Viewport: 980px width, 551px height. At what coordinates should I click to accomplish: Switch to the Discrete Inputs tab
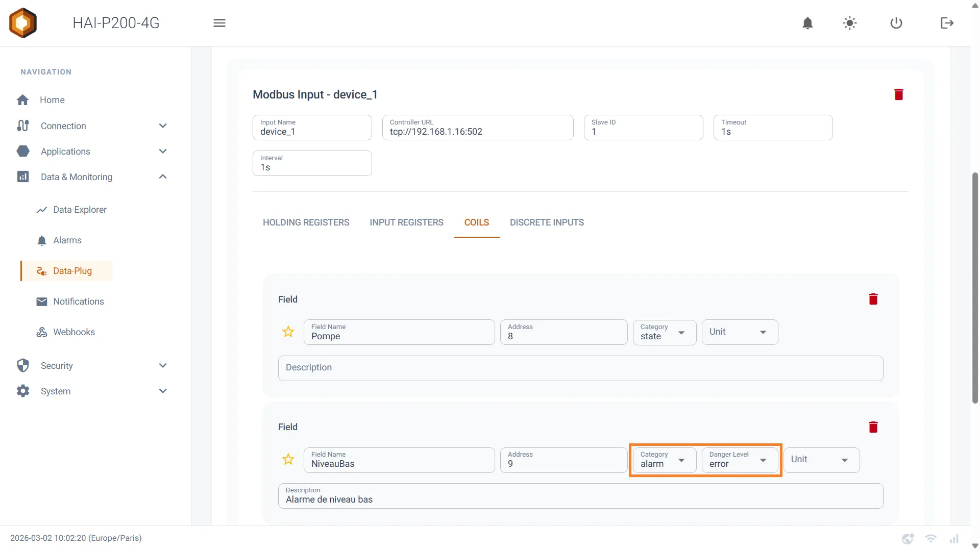547,222
